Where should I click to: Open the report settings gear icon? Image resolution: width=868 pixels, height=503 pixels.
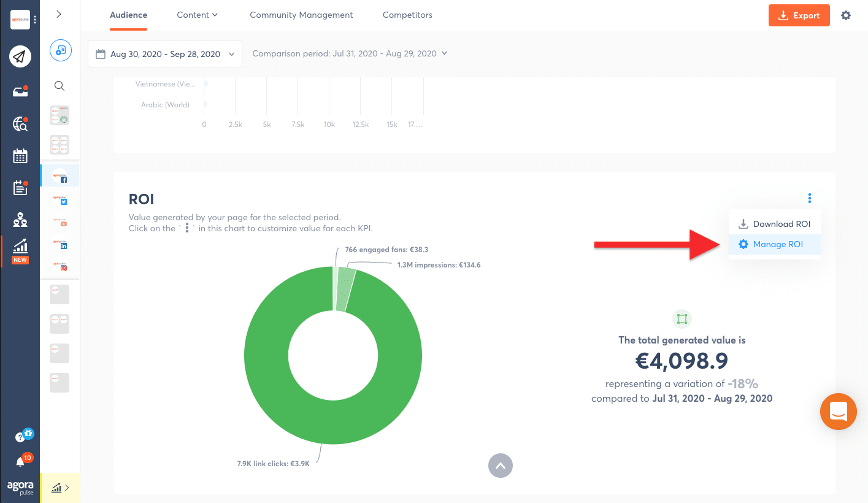coord(846,15)
